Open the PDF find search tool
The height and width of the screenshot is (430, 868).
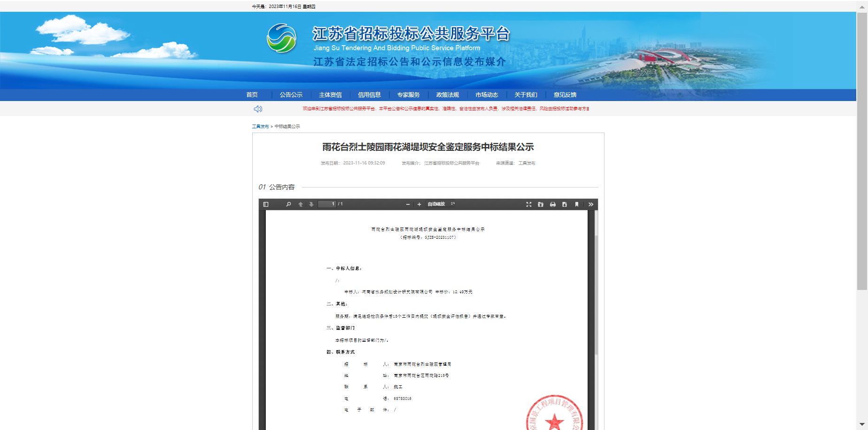[x=288, y=204]
